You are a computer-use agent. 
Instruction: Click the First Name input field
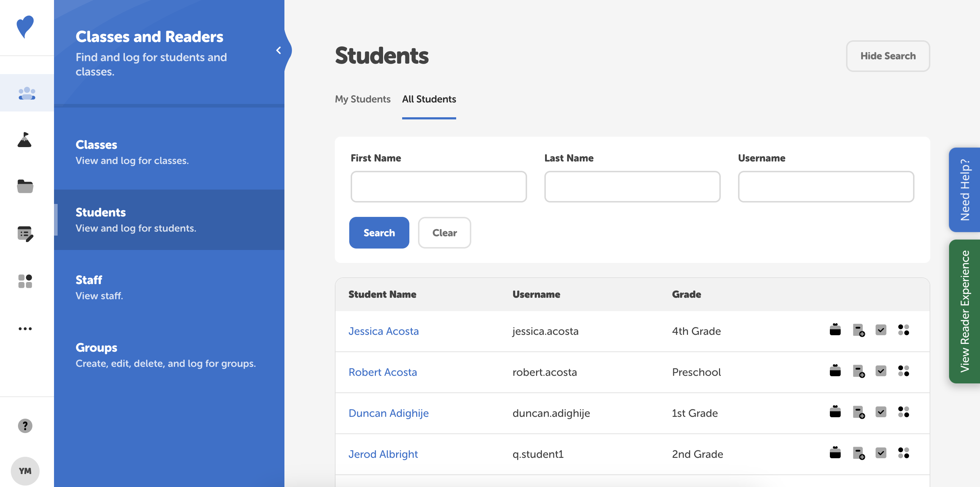tap(439, 186)
